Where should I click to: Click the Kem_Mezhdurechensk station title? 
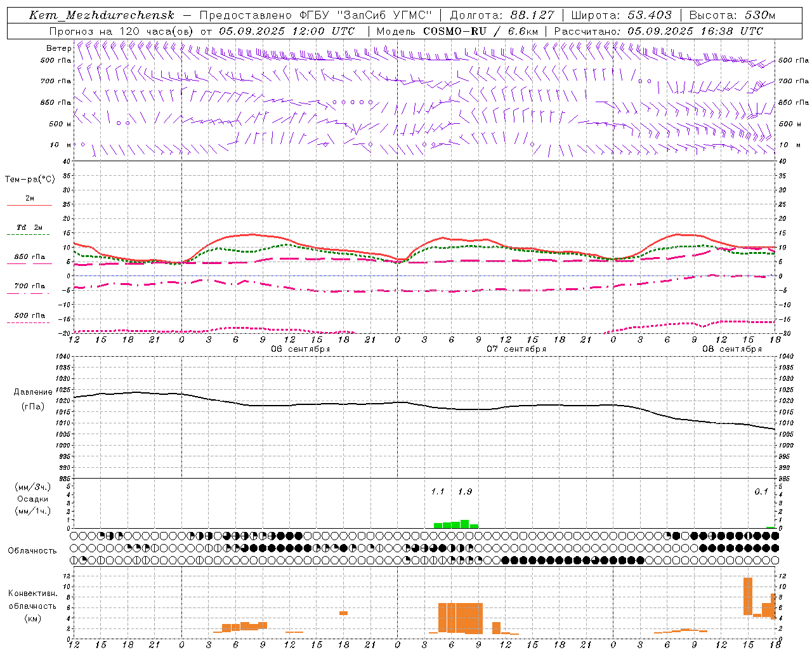click(x=101, y=15)
